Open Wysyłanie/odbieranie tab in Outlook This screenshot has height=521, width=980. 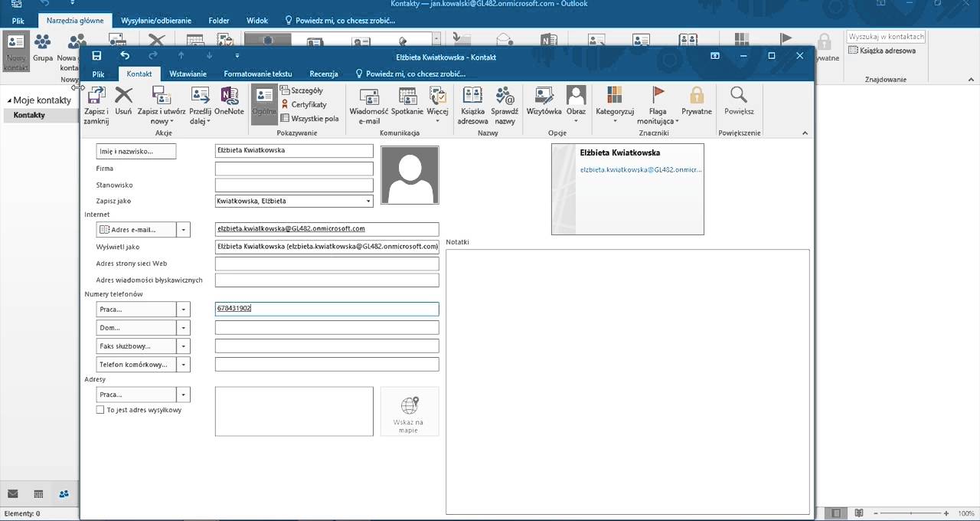click(x=156, y=21)
